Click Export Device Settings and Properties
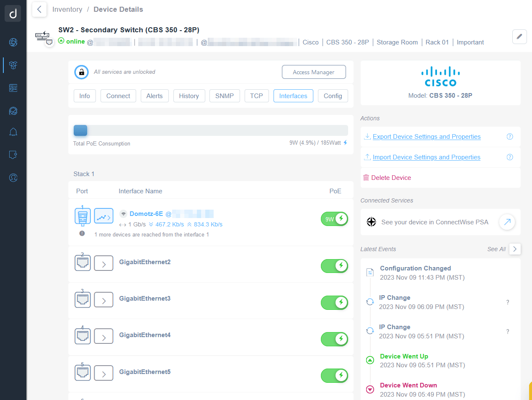Viewport: 532px width, 400px height. coord(426,136)
